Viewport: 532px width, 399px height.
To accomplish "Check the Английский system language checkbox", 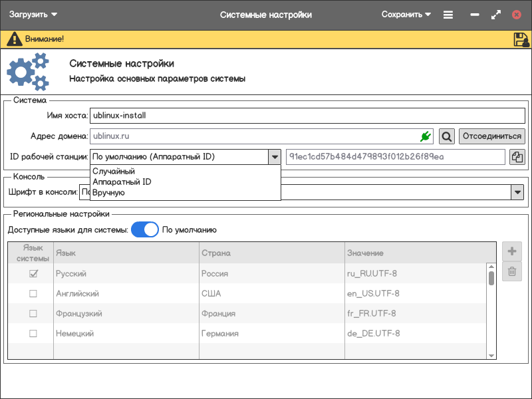I will (x=33, y=293).
